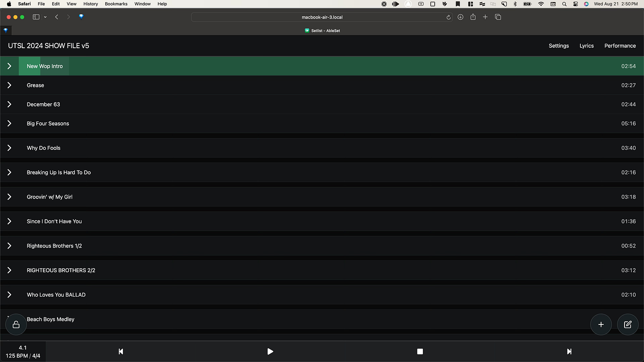Expand Breaking Up Is Hard To Do
The height and width of the screenshot is (362, 644).
pos(9,172)
